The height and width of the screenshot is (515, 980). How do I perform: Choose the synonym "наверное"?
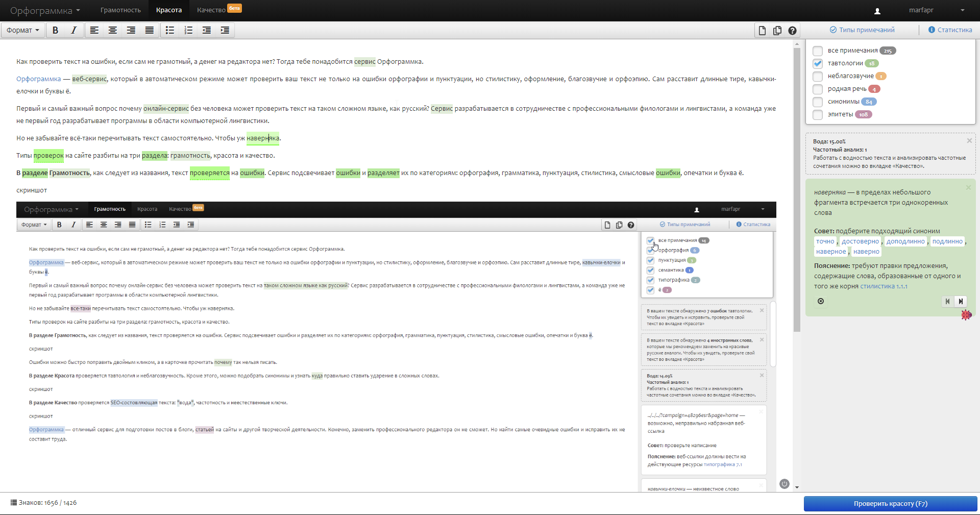(x=831, y=252)
